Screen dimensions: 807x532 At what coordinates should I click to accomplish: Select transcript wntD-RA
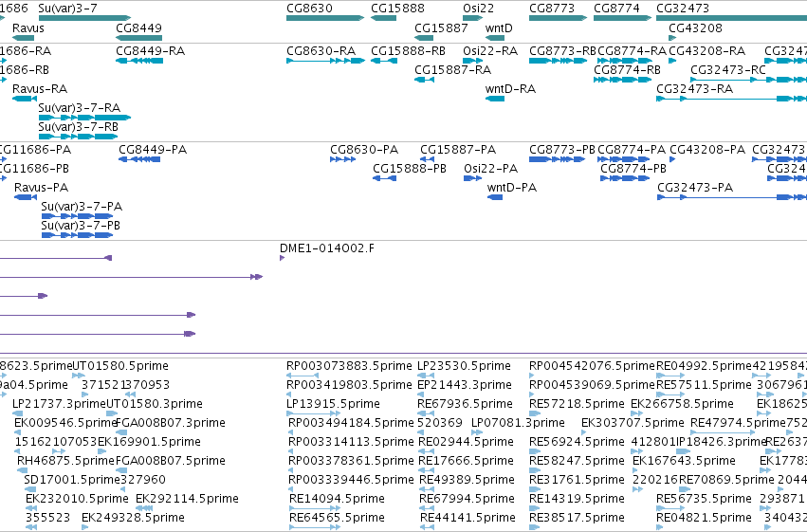[495, 99]
